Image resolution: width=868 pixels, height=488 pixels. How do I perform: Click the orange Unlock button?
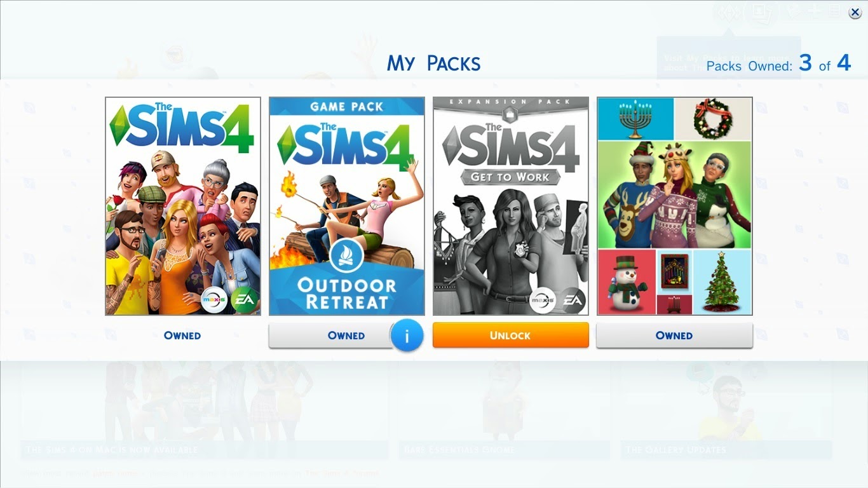511,335
